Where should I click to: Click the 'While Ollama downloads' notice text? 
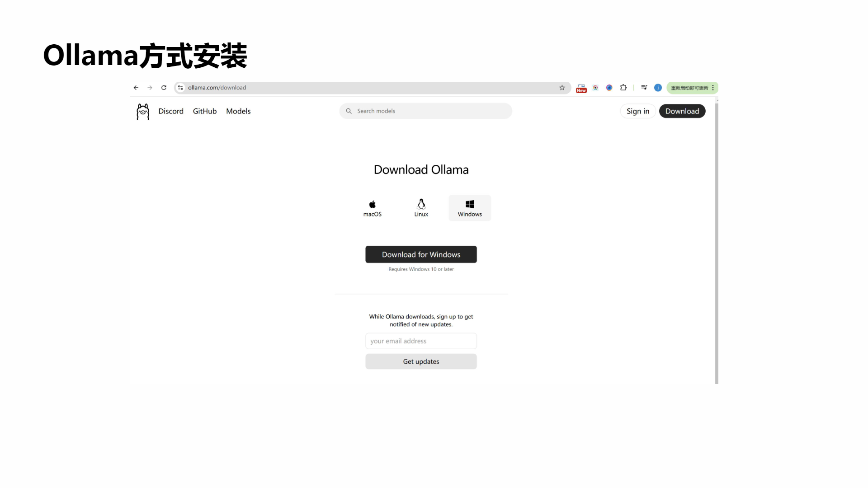[x=421, y=320]
